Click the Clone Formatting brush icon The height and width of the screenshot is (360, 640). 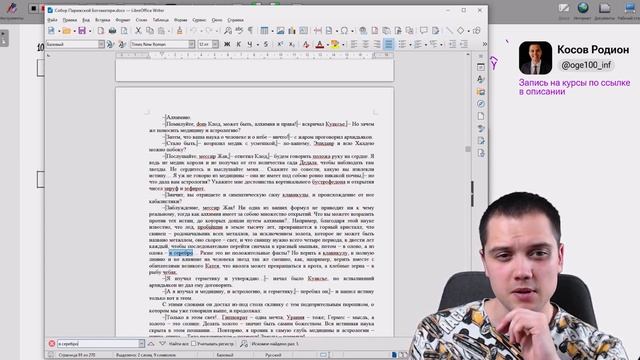coord(180,31)
